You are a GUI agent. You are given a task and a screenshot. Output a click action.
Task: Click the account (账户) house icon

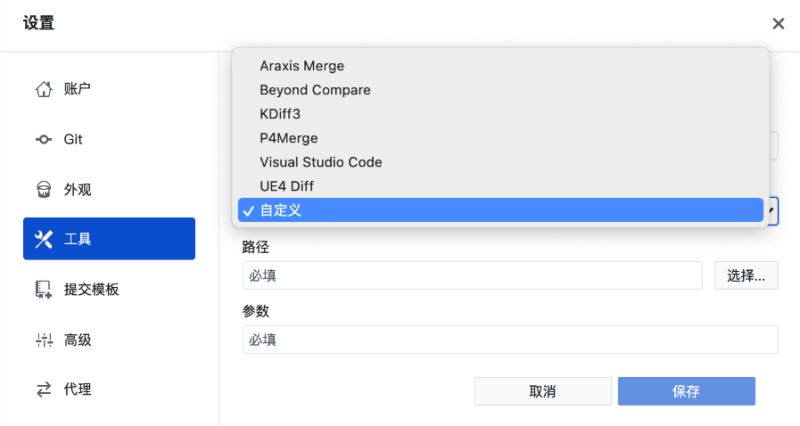43,89
